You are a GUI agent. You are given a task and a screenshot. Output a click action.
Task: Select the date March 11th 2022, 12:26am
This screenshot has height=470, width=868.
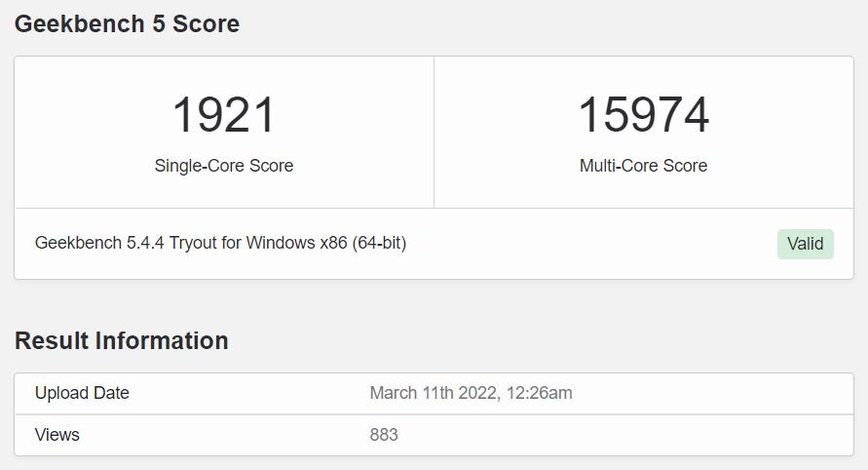click(472, 393)
